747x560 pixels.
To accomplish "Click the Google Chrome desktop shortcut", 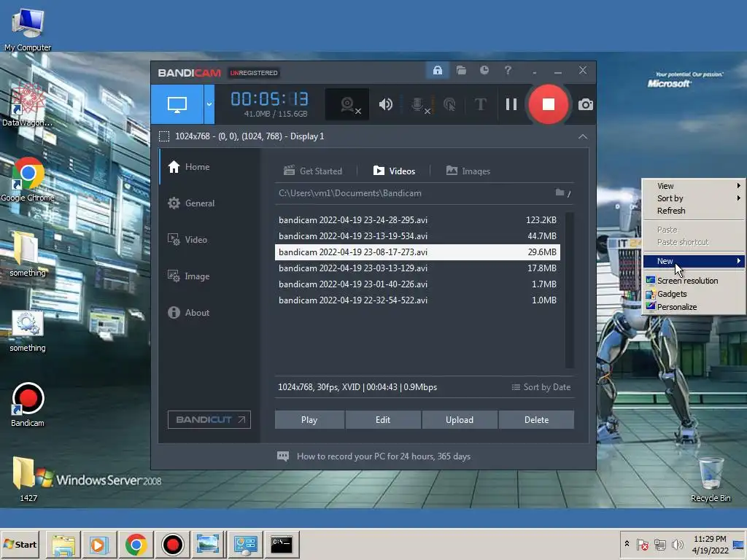I will [28, 180].
